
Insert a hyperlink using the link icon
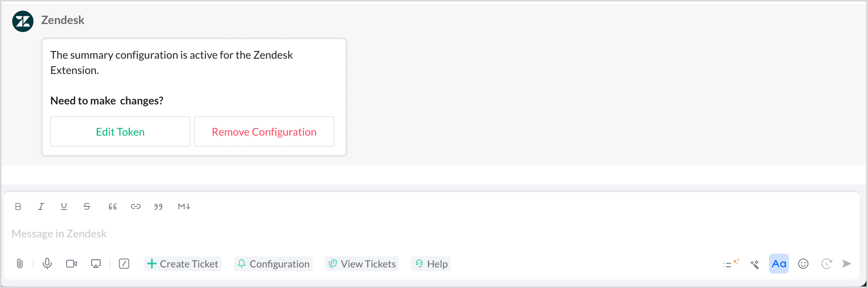tap(136, 206)
